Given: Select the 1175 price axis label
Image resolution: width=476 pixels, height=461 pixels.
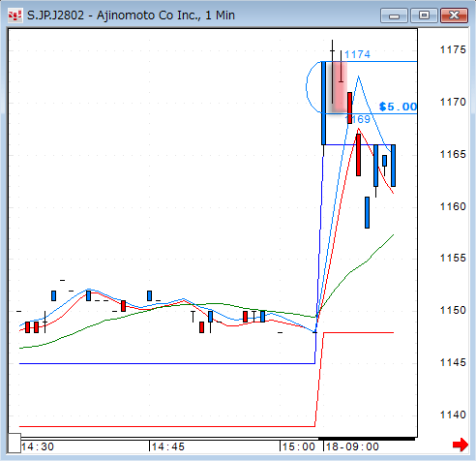Looking at the screenshot, I should [x=453, y=49].
